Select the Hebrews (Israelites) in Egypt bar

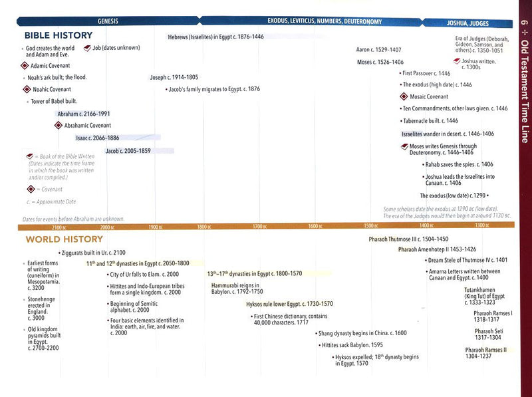coord(215,37)
